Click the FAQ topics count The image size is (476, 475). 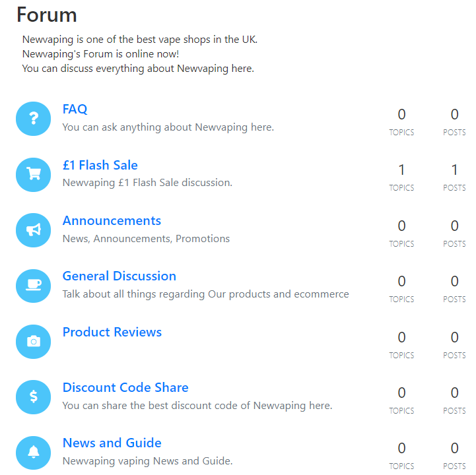click(x=401, y=114)
